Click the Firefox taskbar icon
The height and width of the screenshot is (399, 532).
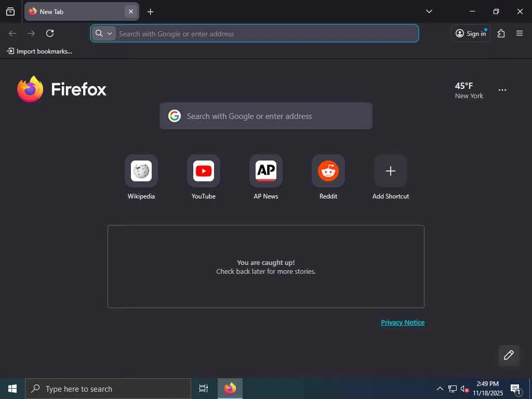click(x=230, y=389)
